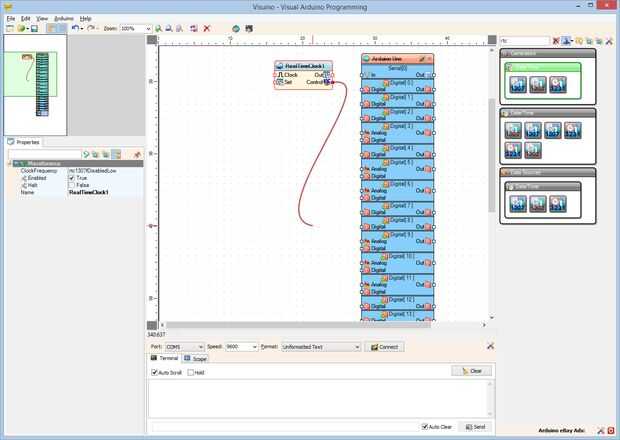The height and width of the screenshot is (440, 620).
Task: Click the Digital[ 0 ] Out pin icon
Action: click(x=428, y=89)
